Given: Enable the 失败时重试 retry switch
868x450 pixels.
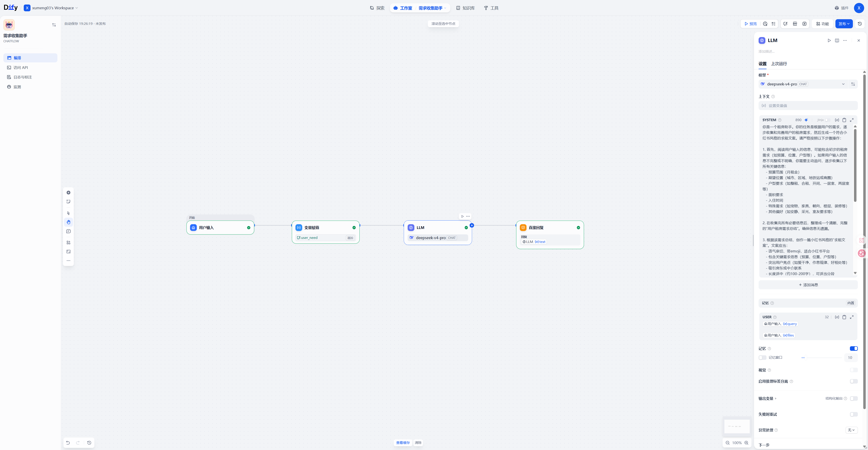Looking at the screenshot, I should [854, 414].
